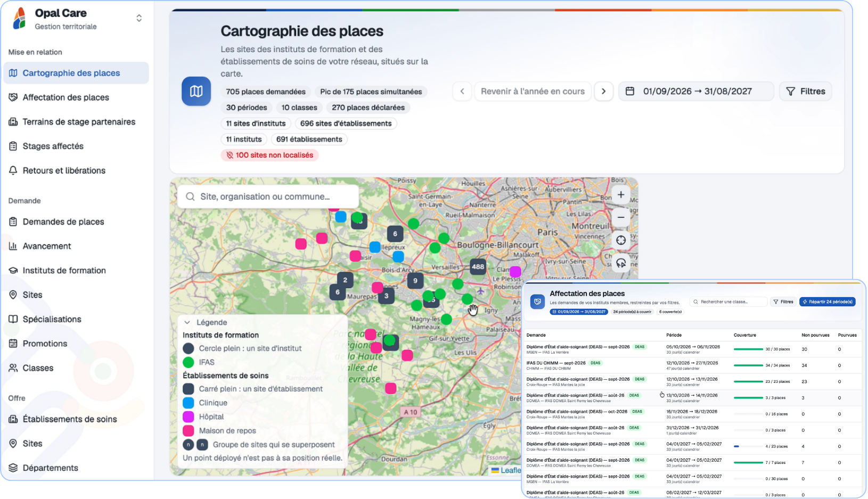The width and height of the screenshot is (868, 499).
Task: Zoom in on the map
Action: [621, 195]
